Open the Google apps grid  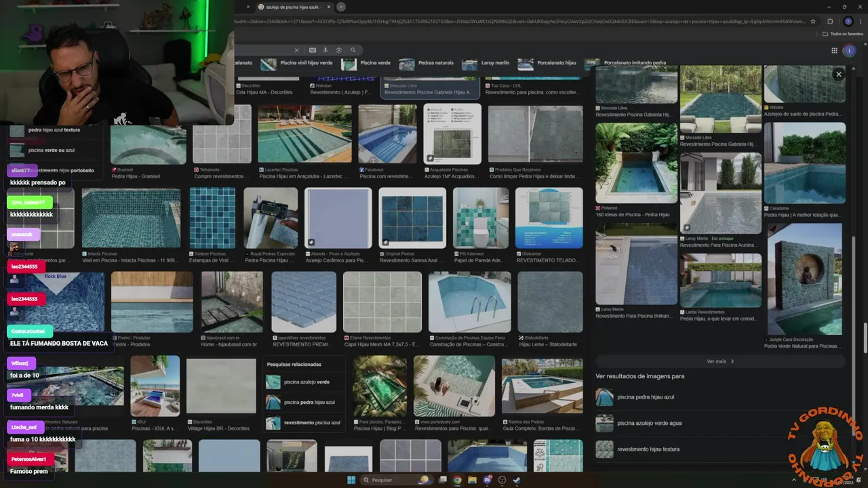(x=834, y=51)
